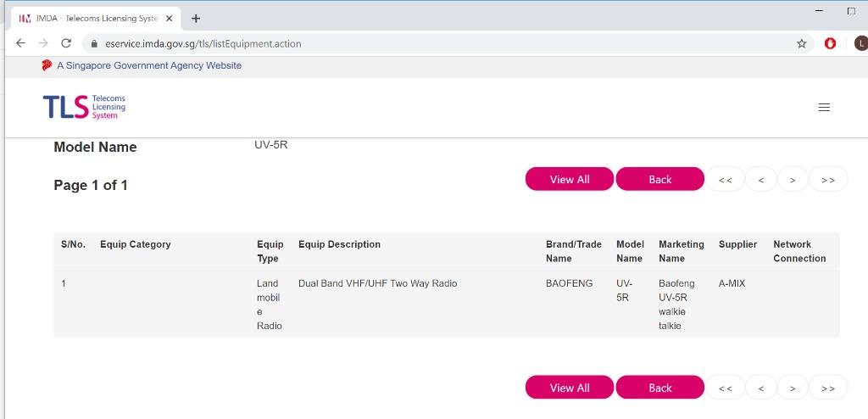The width and height of the screenshot is (868, 419).
Task: Bookmark this page with the star icon
Action: [802, 44]
